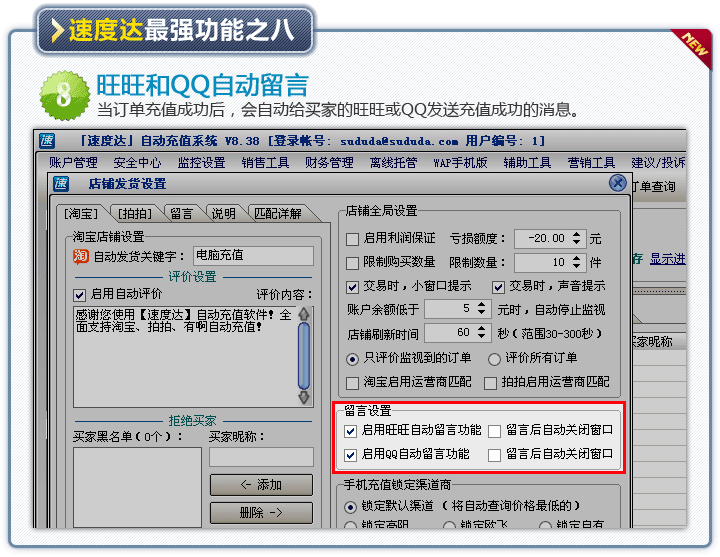Toggle the 启用自动评价 checkbox
This screenshot has height=557, width=720.
pos(79,295)
